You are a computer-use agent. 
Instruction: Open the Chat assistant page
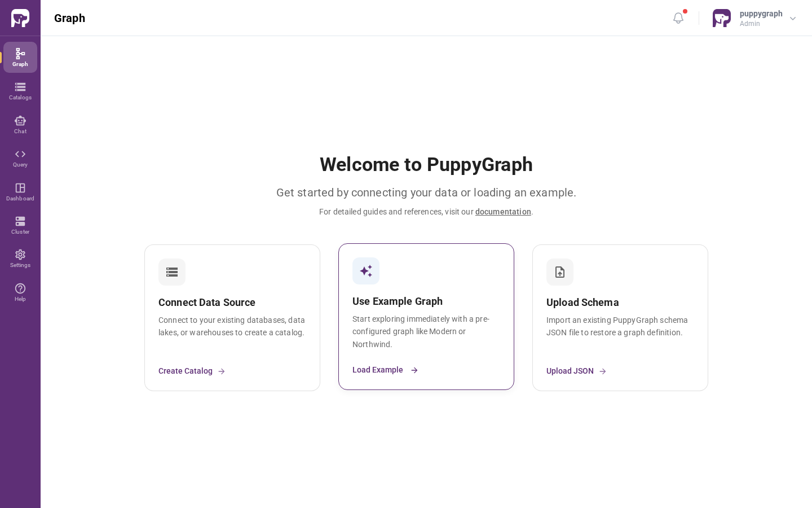click(x=20, y=125)
